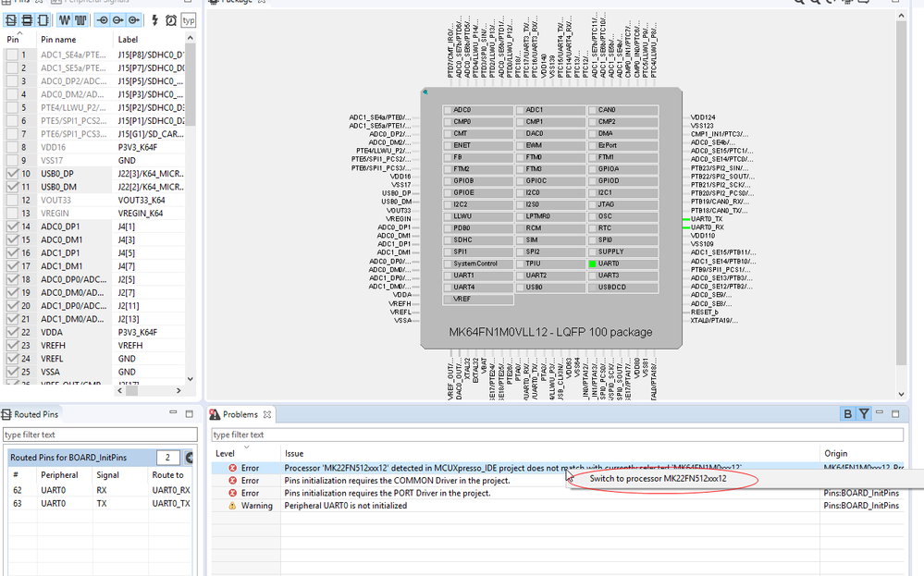Click the error icon on COMMON Driver row

click(232, 481)
